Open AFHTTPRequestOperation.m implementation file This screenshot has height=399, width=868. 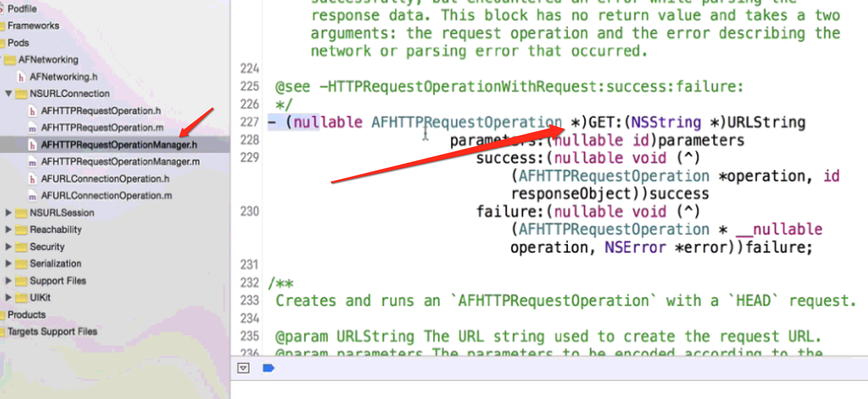[x=102, y=128]
